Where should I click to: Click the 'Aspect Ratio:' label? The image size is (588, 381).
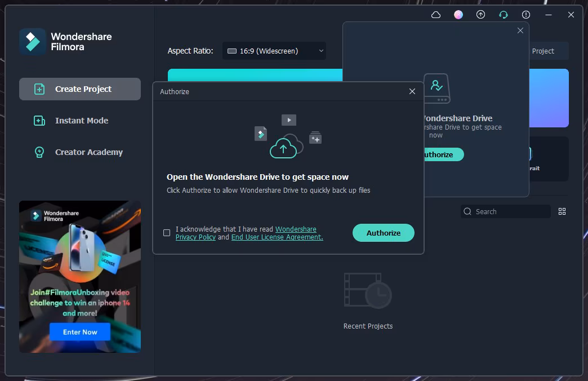click(x=190, y=51)
